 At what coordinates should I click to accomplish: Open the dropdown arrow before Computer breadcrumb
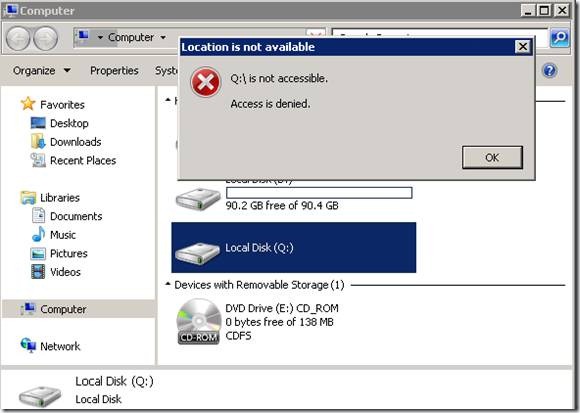tap(100, 38)
